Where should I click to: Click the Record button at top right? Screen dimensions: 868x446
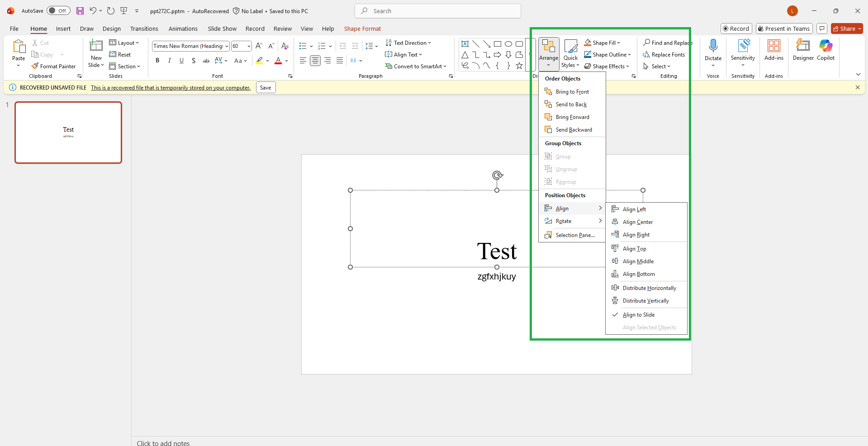tap(736, 28)
